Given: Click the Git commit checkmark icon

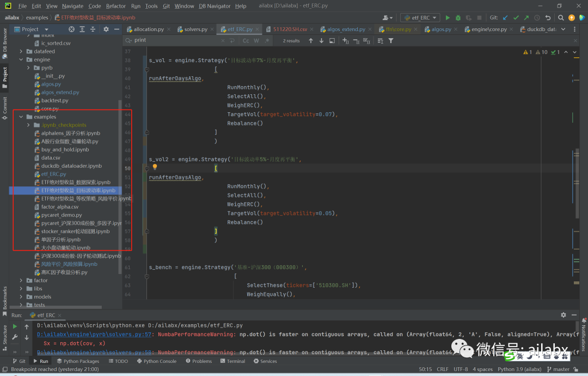Looking at the screenshot, I should (516, 17).
